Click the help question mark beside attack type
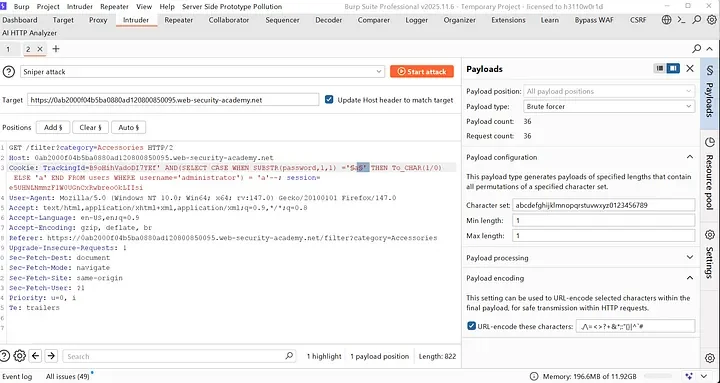The image size is (720, 383). click(x=9, y=72)
